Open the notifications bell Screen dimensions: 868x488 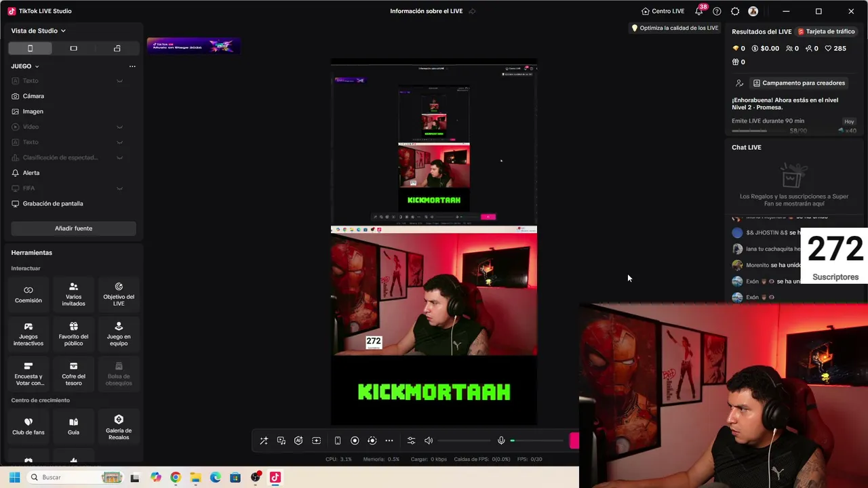point(698,11)
